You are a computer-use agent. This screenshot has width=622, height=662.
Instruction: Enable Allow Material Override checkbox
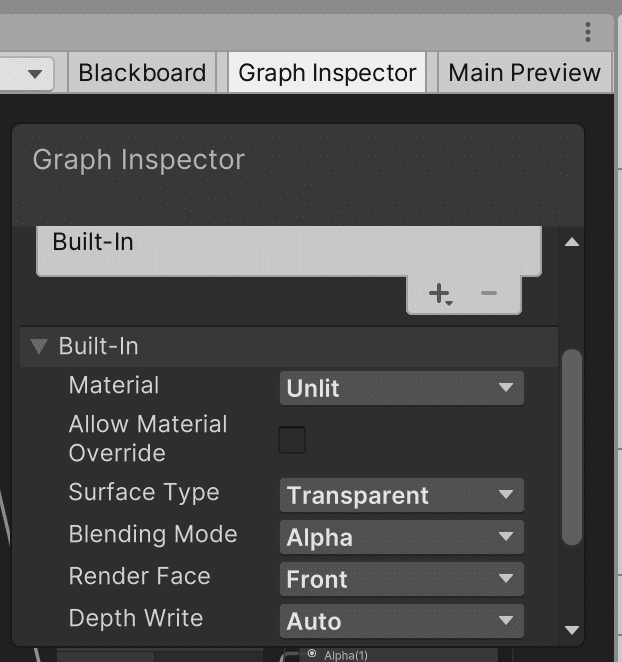click(292, 439)
